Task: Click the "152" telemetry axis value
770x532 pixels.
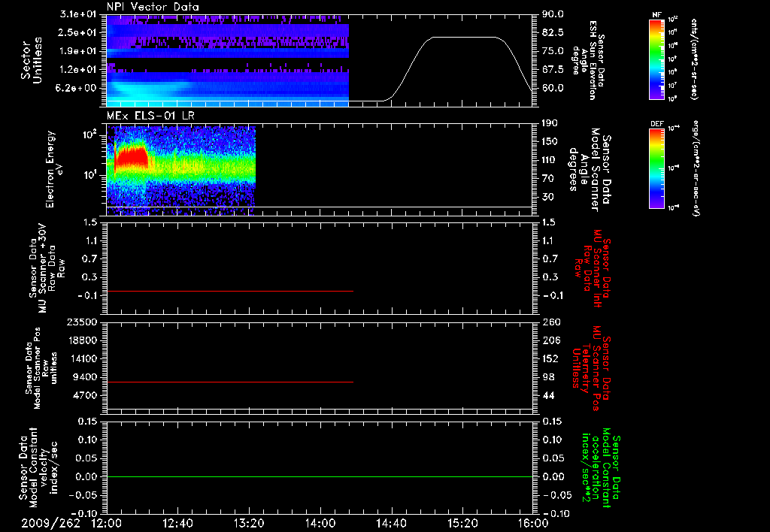Action: [x=551, y=358]
